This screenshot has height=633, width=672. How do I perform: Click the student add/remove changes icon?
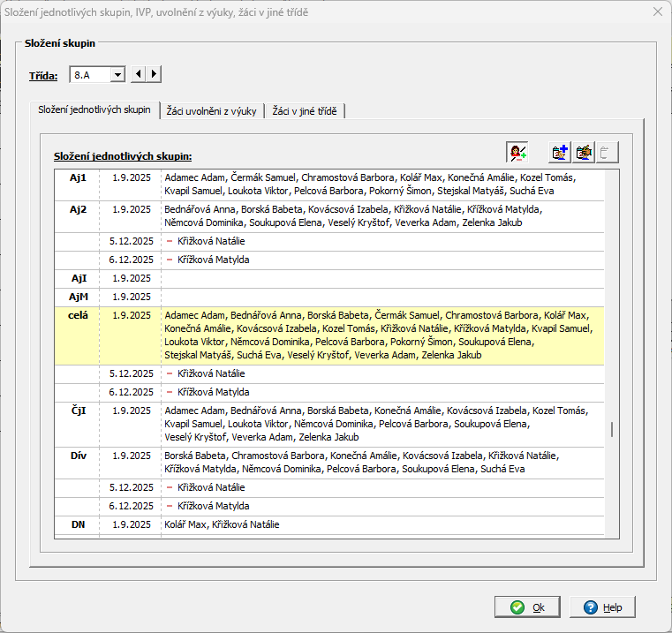(x=517, y=152)
